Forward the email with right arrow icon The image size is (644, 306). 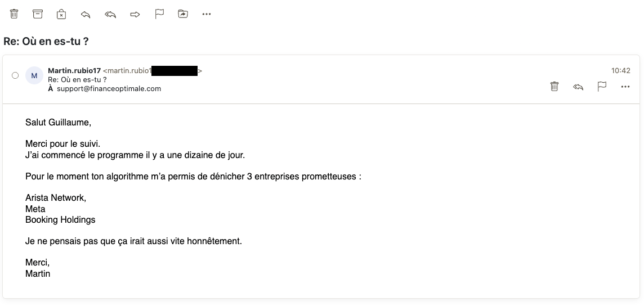click(135, 15)
